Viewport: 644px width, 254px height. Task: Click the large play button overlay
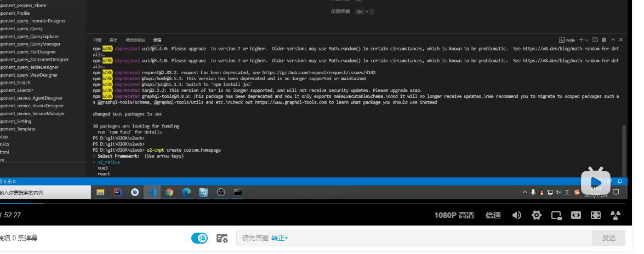[x=596, y=181]
